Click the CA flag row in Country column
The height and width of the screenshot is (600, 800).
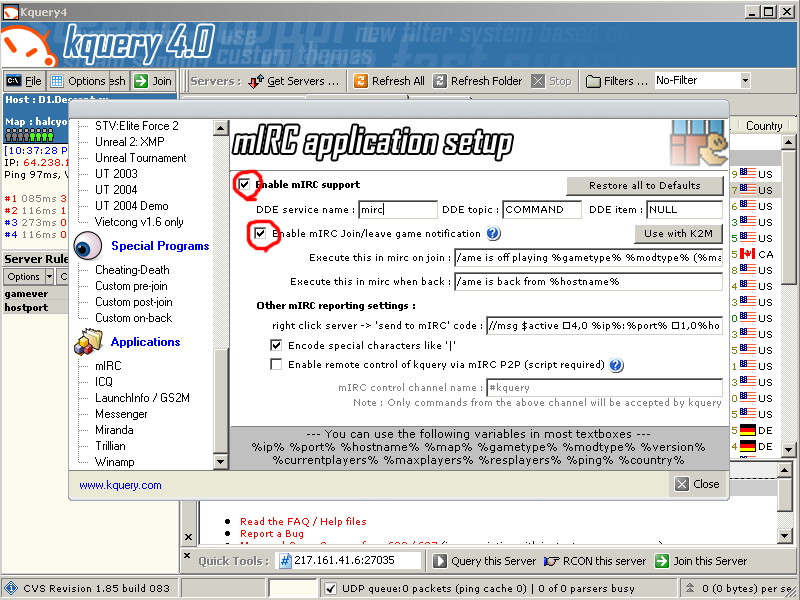(x=756, y=254)
